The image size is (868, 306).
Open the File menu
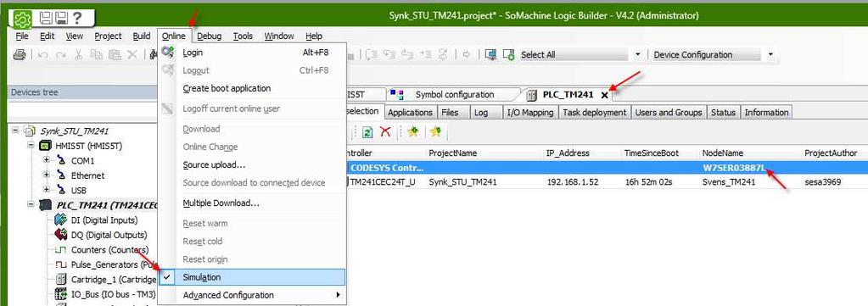pyautogui.click(x=21, y=36)
